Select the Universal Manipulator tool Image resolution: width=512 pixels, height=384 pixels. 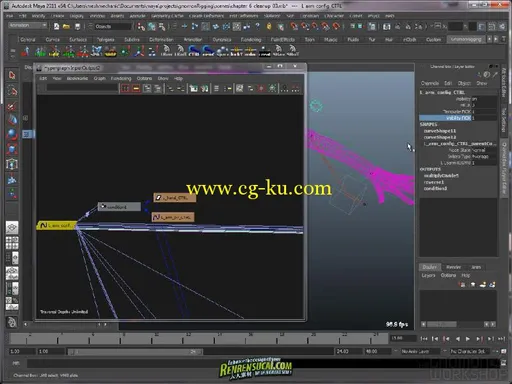pyautogui.click(x=12, y=164)
